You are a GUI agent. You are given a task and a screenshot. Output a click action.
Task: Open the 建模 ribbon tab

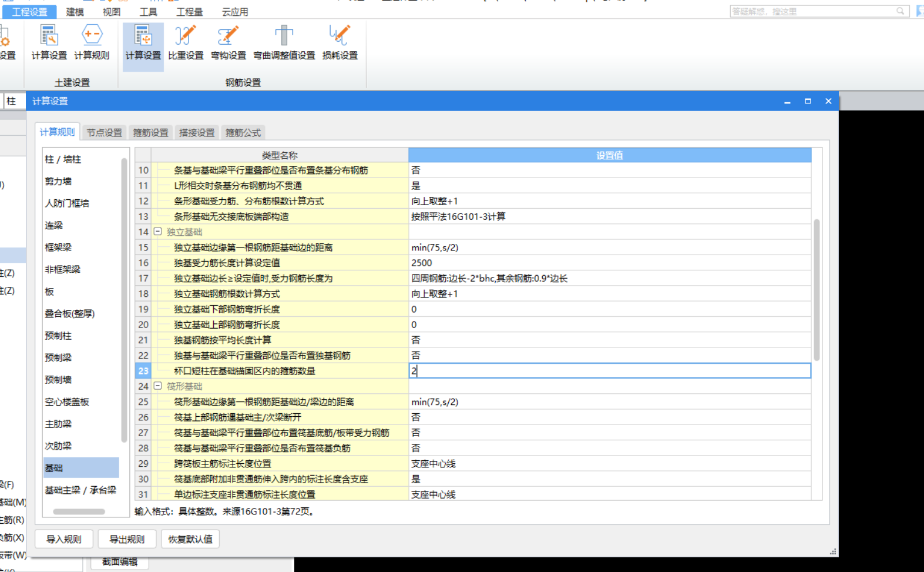pyautogui.click(x=75, y=12)
